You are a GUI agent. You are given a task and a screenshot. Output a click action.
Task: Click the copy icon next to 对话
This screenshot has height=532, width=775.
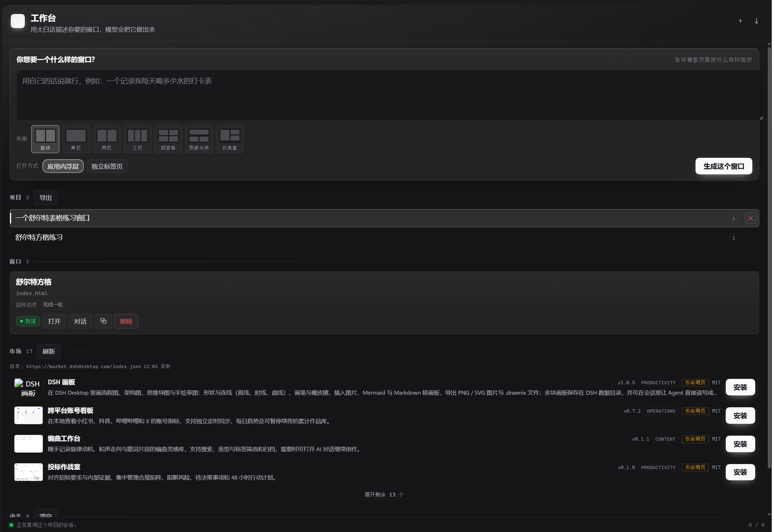click(103, 321)
